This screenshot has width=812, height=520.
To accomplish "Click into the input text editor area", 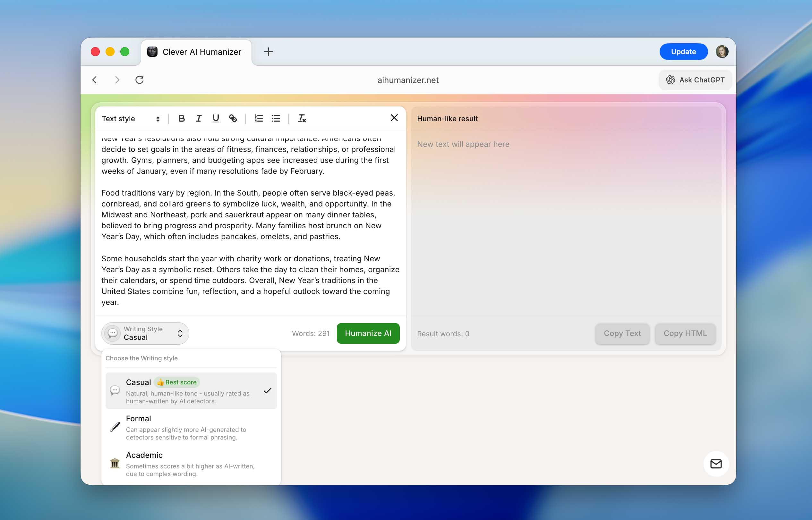I will pos(250,223).
